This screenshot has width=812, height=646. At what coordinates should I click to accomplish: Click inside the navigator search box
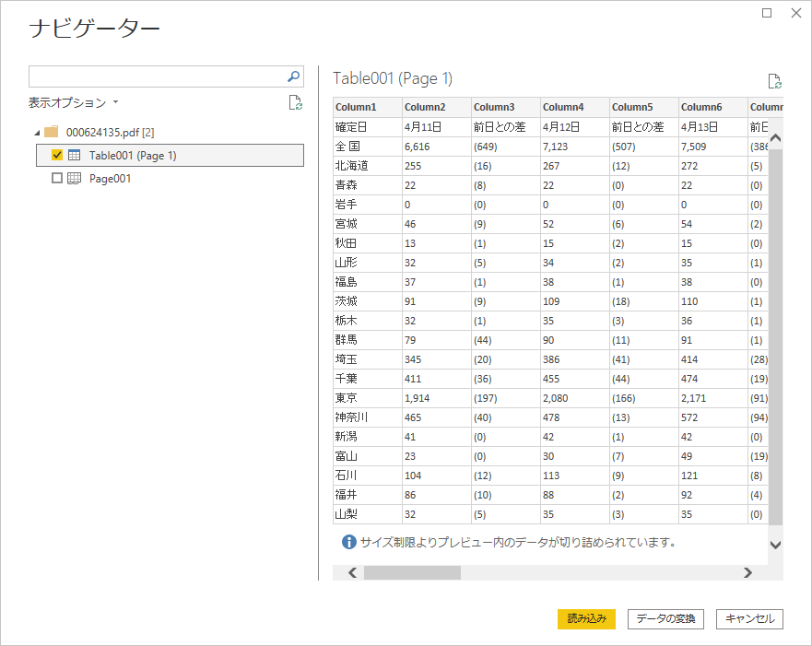(157, 76)
